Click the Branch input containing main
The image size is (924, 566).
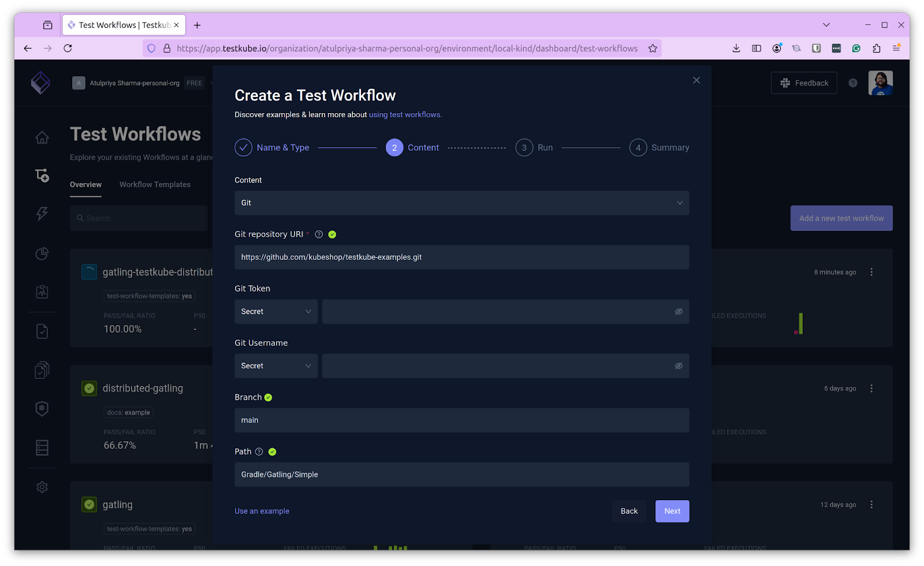pos(461,420)
